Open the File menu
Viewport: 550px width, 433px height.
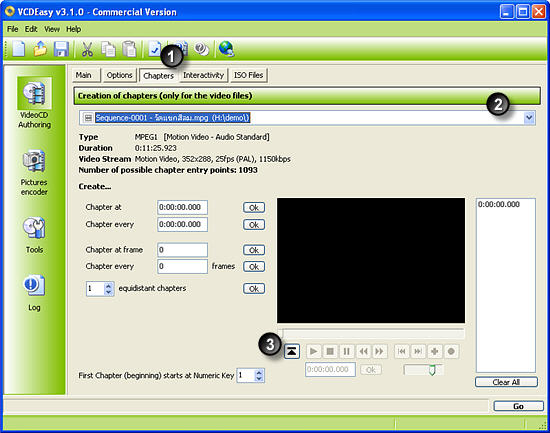(12, 29)
